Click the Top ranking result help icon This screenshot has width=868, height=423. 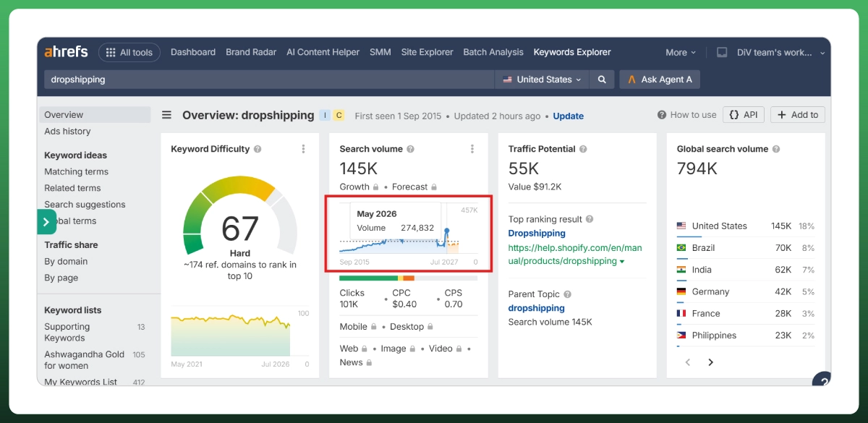(590, 219)
